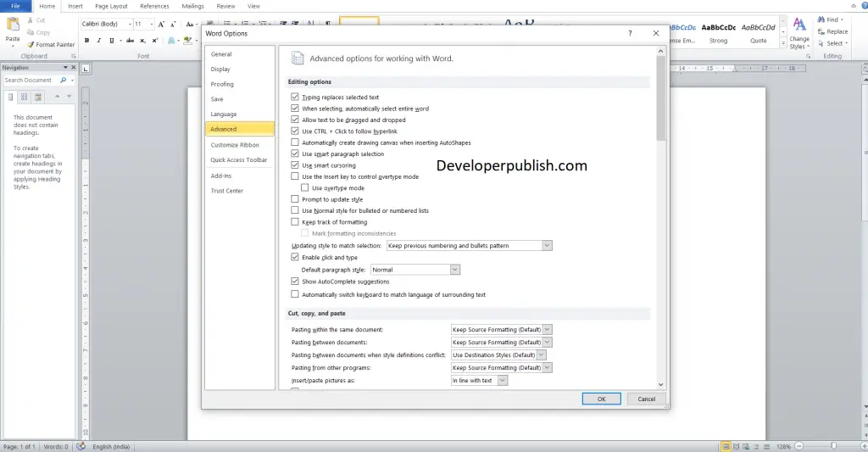Image resolution: width=868 pixels, height=452 pixels.
Task: Switch to the Insert ribbon tab
Action: [75, 6]
